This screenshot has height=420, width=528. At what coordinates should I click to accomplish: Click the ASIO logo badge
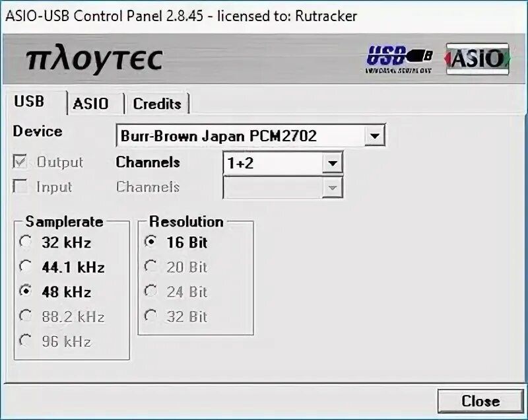pyautogui.click(x=477, y=59)
